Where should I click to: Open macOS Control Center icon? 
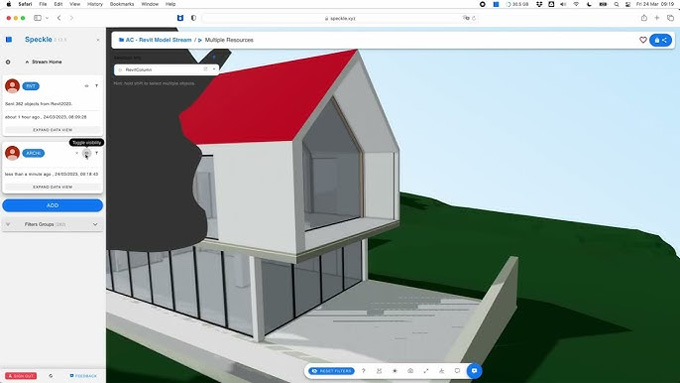click(628, 4)
